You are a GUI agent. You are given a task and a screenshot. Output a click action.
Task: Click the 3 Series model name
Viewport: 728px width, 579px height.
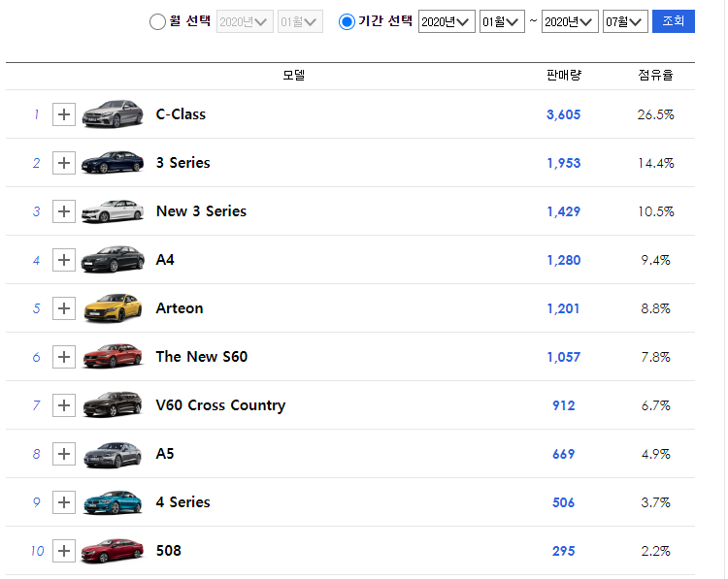point(182,163)
